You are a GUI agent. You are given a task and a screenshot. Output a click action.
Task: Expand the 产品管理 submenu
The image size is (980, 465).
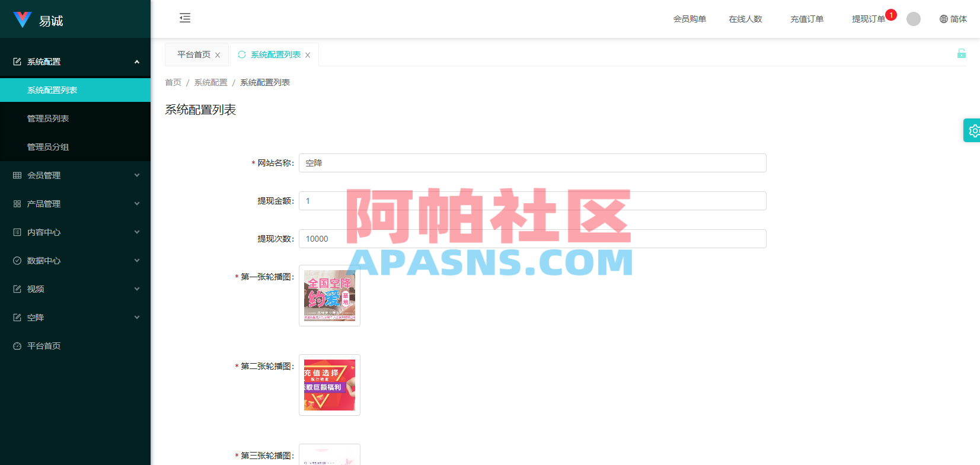tap(137, 204)
